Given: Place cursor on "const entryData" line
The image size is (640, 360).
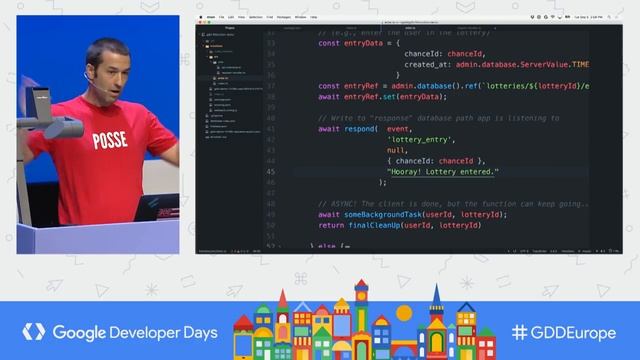Looking at the screenshot, I should click(x=359, y=43).
